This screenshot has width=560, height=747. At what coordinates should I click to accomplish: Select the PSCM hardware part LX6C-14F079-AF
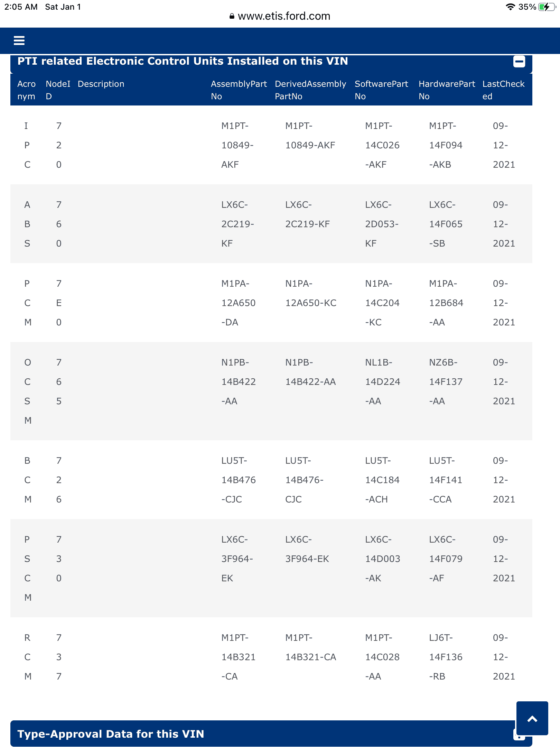pyautogui.click(x=446, y=559)
